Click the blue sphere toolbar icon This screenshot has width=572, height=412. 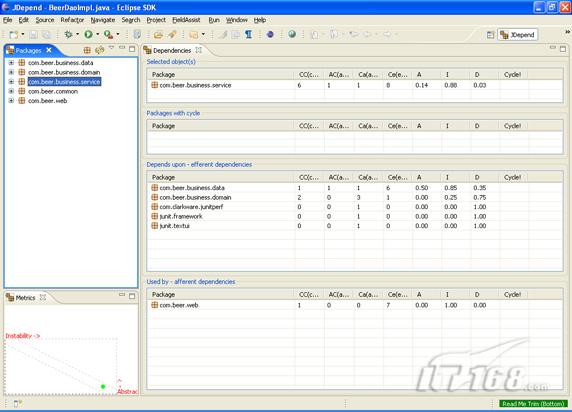[270, 35]
